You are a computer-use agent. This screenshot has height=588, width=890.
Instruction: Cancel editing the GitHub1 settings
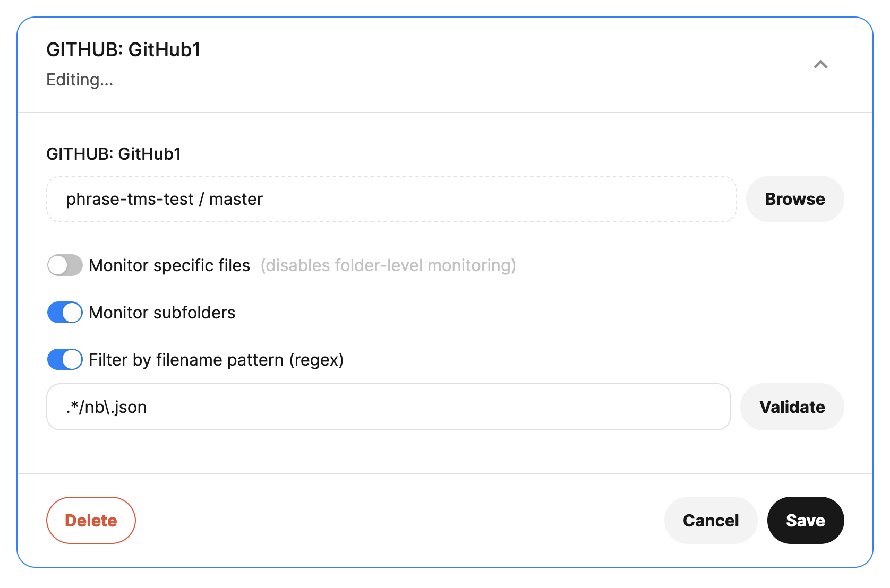(x=711, y=521)
